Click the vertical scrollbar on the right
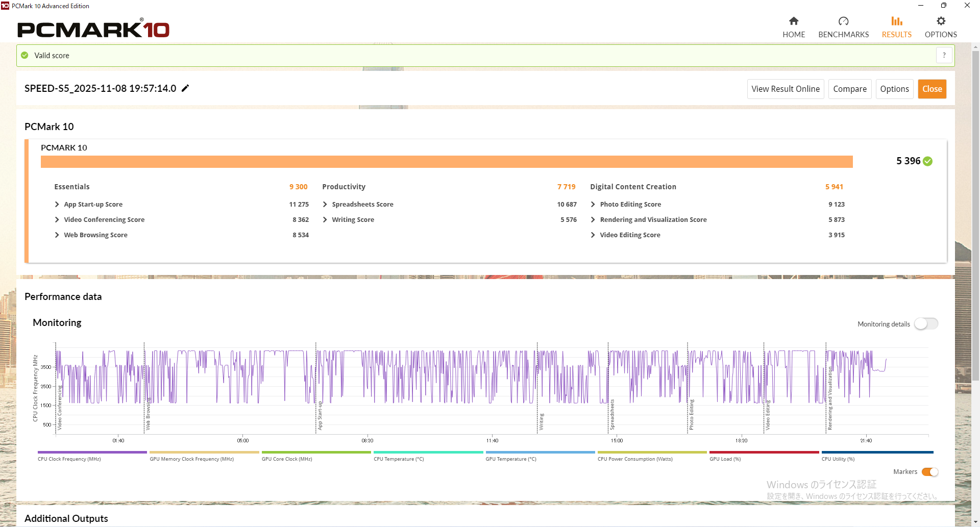The image size is (980, 527). click(x=975, y=214)
